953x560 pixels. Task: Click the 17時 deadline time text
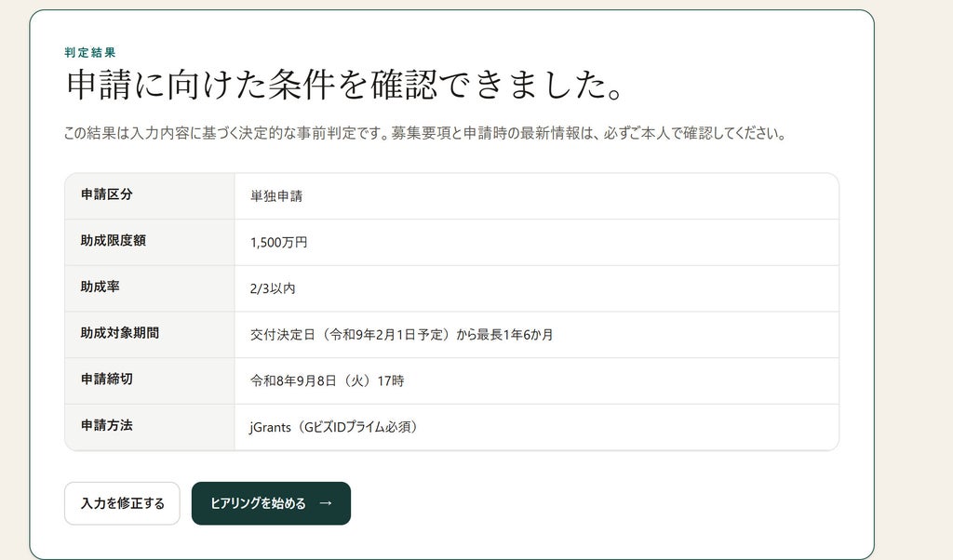point(391,380)
